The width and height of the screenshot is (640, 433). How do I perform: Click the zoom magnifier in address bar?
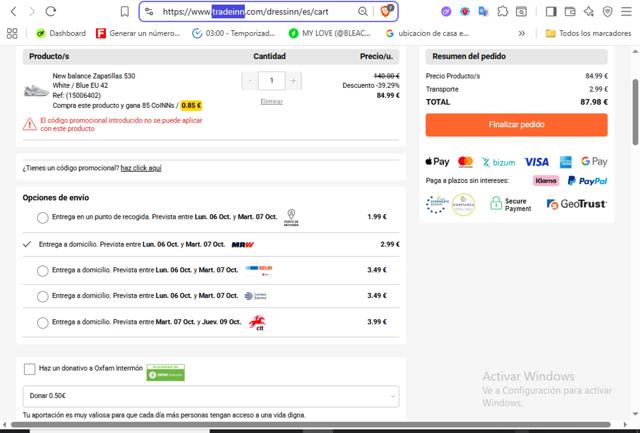click(362, 11)
